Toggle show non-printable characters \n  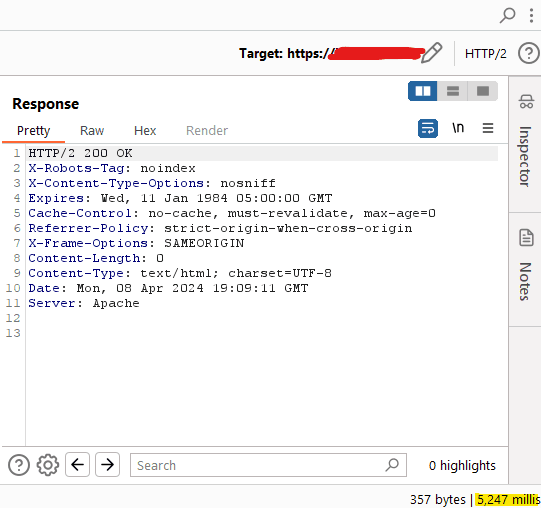[x=458, y=128]
